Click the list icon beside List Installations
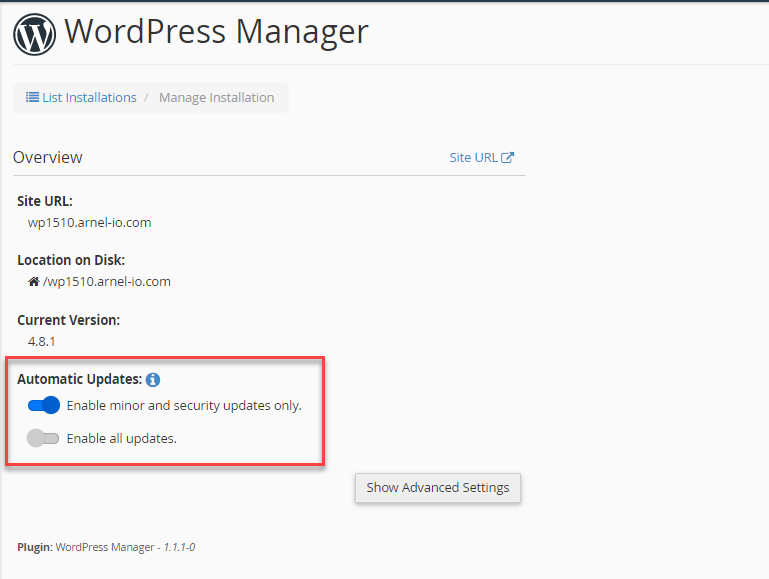Screen dimensions: 769x579 [x=32, y=97]
